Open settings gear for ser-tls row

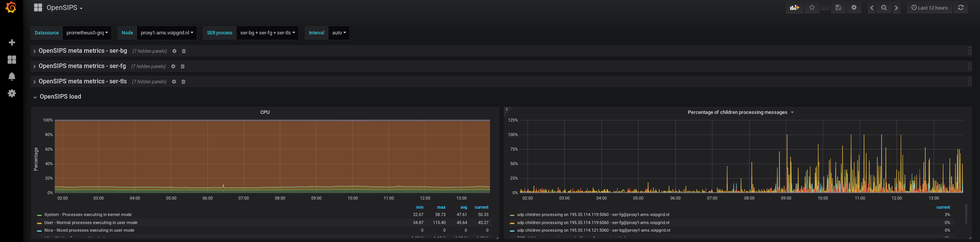click(174, 82)
